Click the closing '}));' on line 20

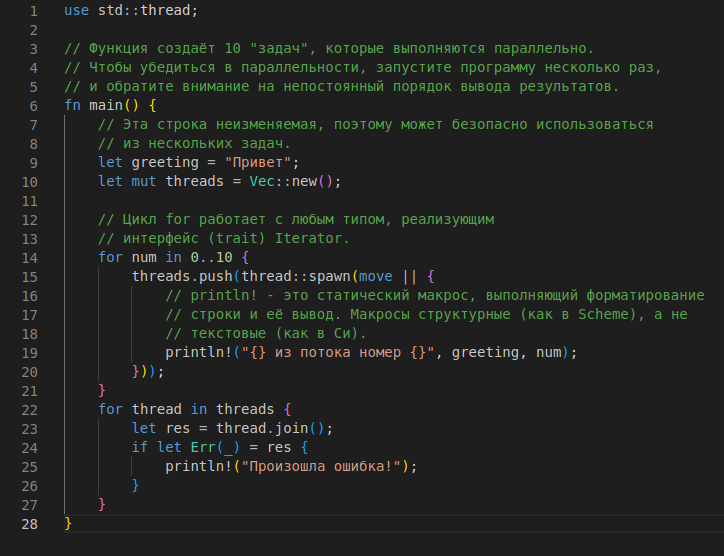(x=148, y=371)
